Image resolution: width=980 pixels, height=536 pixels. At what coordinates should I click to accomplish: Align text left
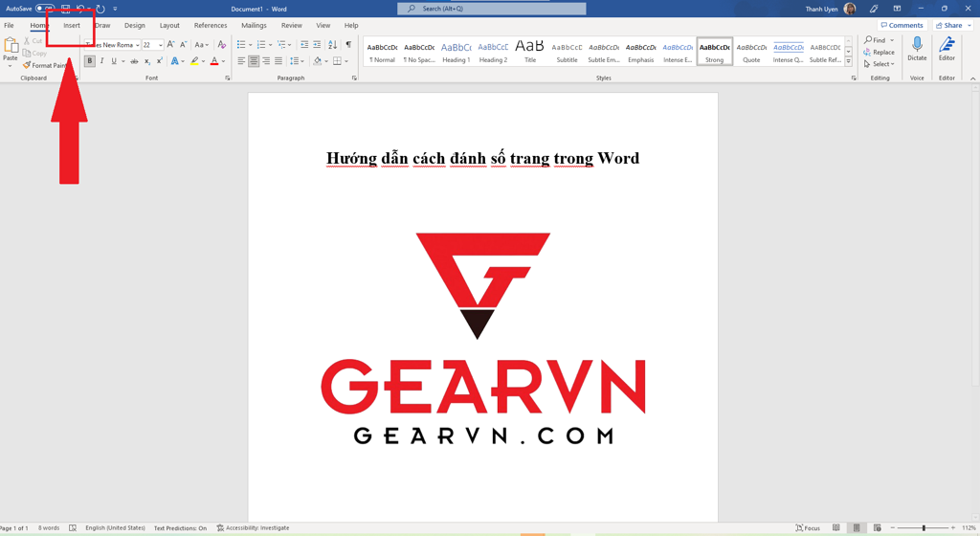pos(241,61)
